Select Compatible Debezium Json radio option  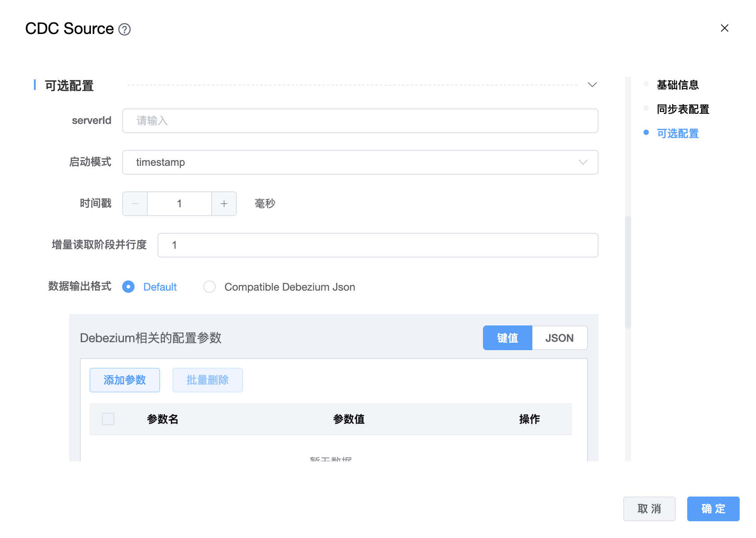(x=210, y=287)
